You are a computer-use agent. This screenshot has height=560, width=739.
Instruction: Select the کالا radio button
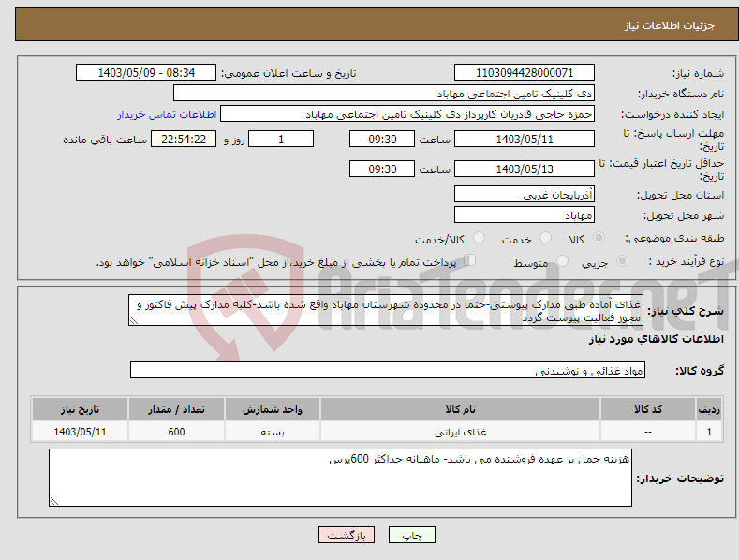599,238
